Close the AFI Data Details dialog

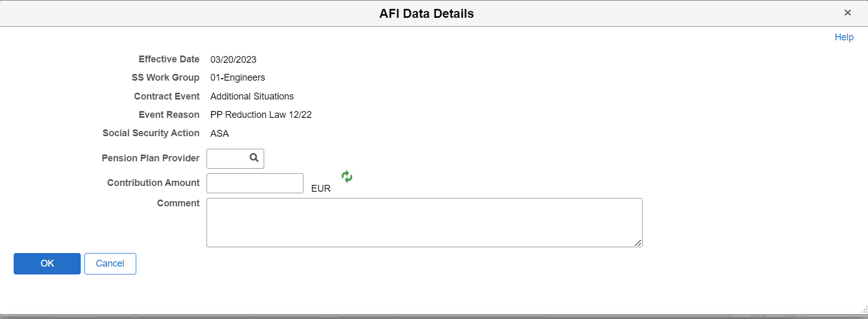848,12
